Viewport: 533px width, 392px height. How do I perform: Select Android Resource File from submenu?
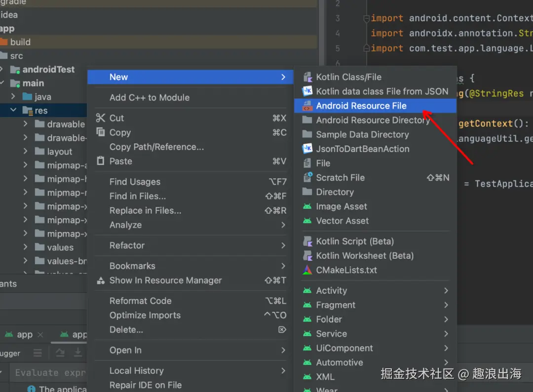[361, 106]
